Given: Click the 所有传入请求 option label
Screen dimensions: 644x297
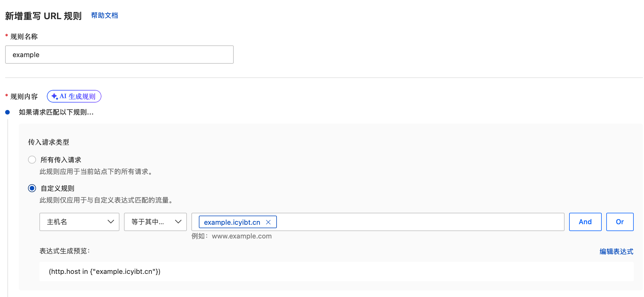Looking at the screenshot, I should pyautogui.click(x=61, y=160).
